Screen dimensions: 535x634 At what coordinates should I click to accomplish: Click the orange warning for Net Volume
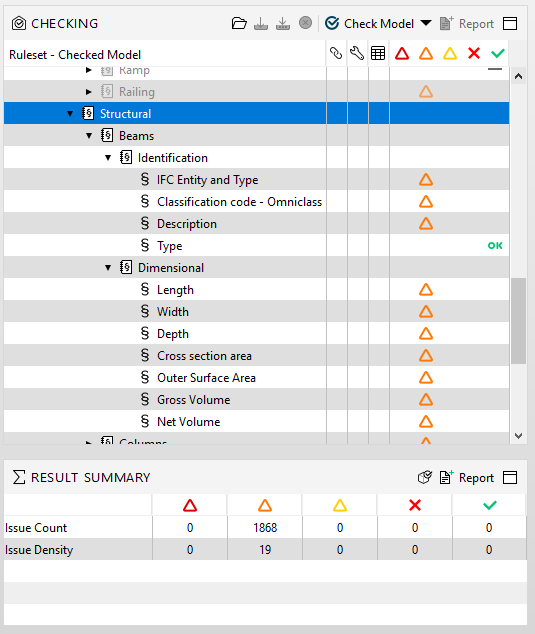coord(426,422)
